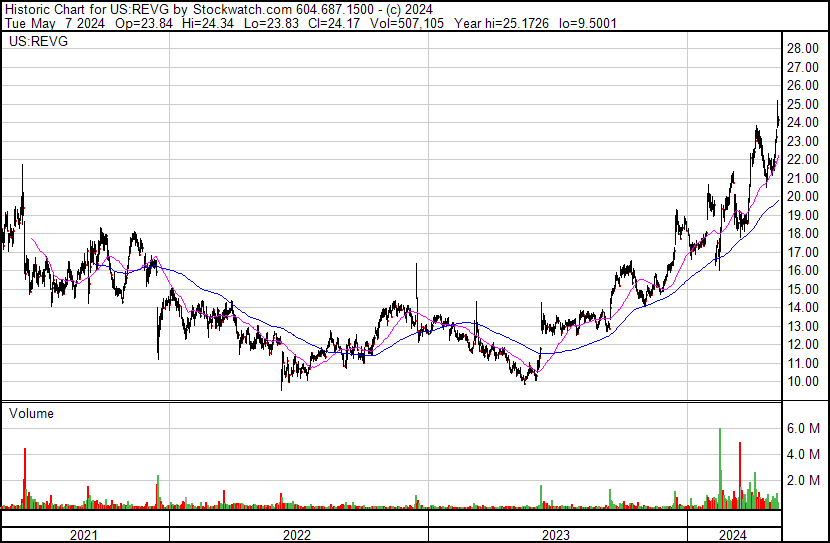The image size is (830, 543).
Task: Click the 28.00 price axis label
Action: (x=802, y=48)
